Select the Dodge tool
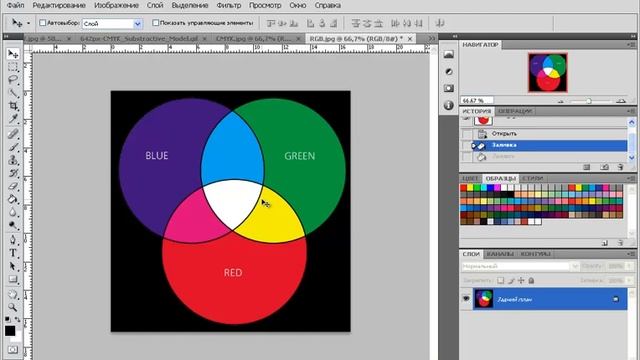Image resolution: width=640 pixels, height=360 pixels. coord(13,225)
